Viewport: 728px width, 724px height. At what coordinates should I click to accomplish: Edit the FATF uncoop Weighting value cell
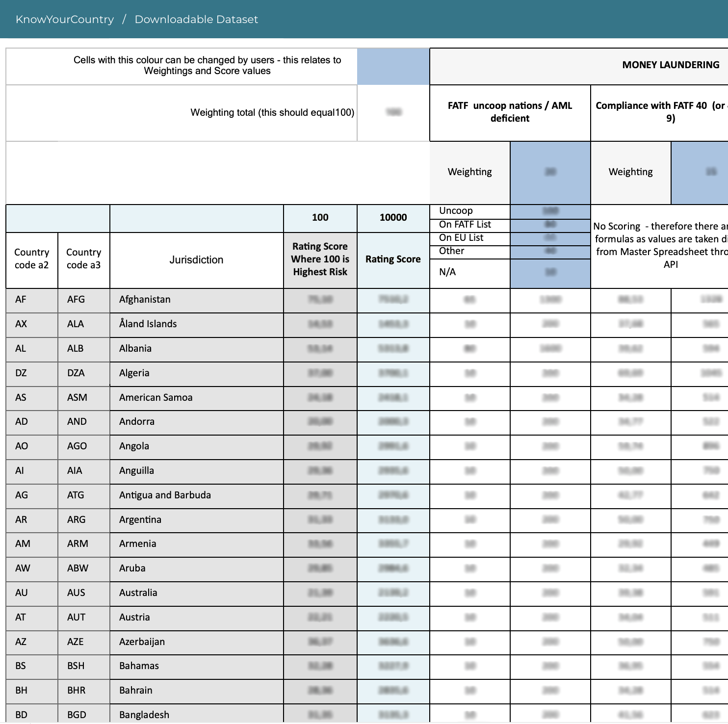[550, 172]
